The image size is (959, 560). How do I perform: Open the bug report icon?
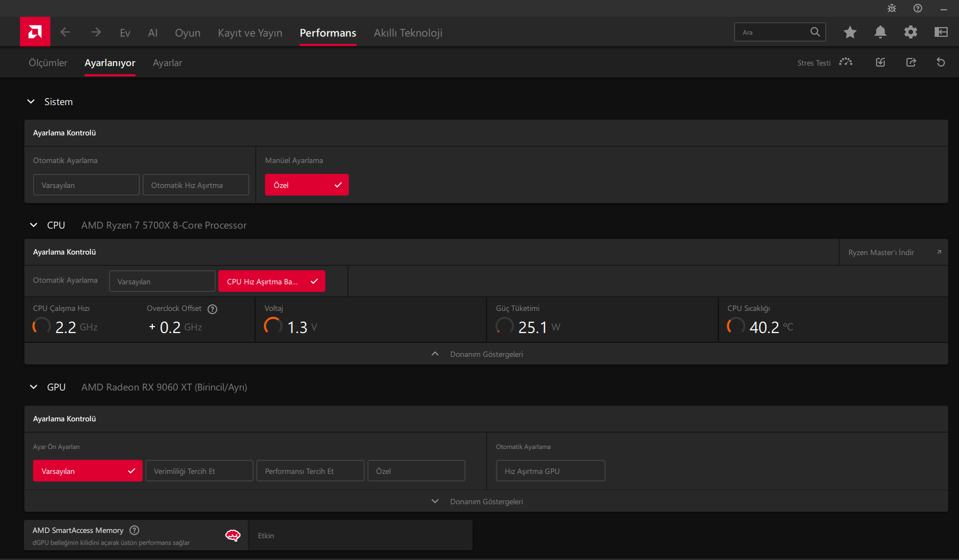(x=892, y=8)
